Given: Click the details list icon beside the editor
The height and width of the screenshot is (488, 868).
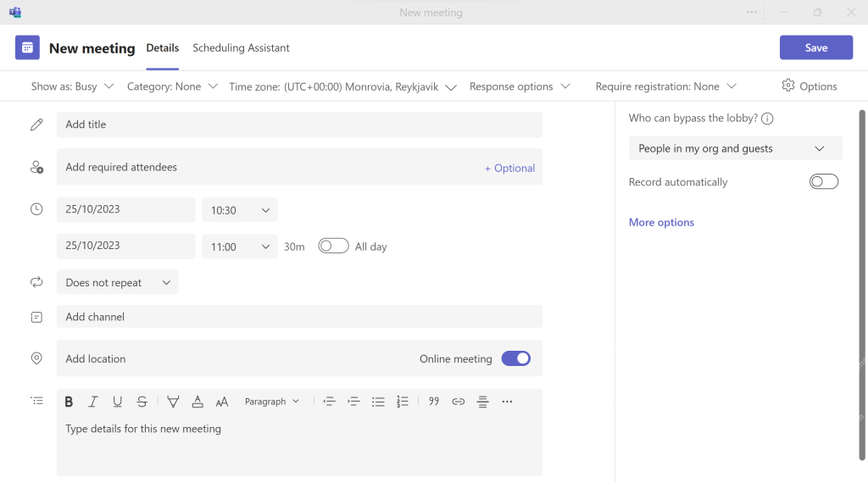Looking at the screenshot, I should [36, 401].
